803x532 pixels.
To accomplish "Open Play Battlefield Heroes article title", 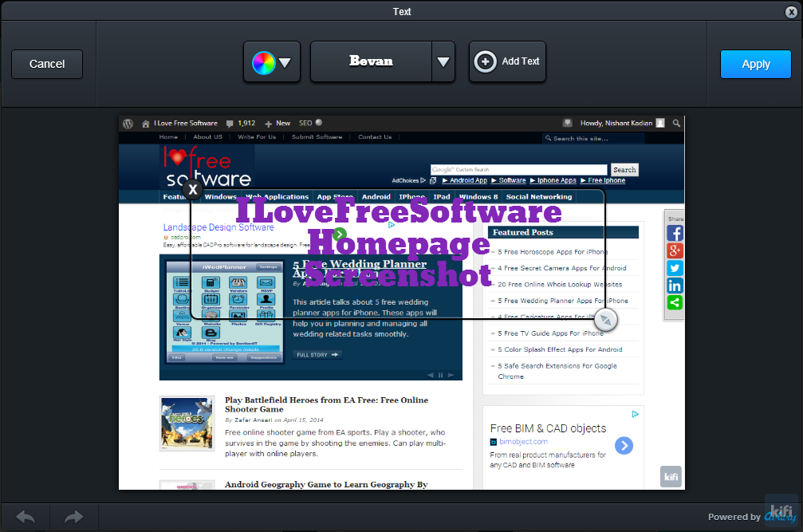I will [x=326, y=404].
